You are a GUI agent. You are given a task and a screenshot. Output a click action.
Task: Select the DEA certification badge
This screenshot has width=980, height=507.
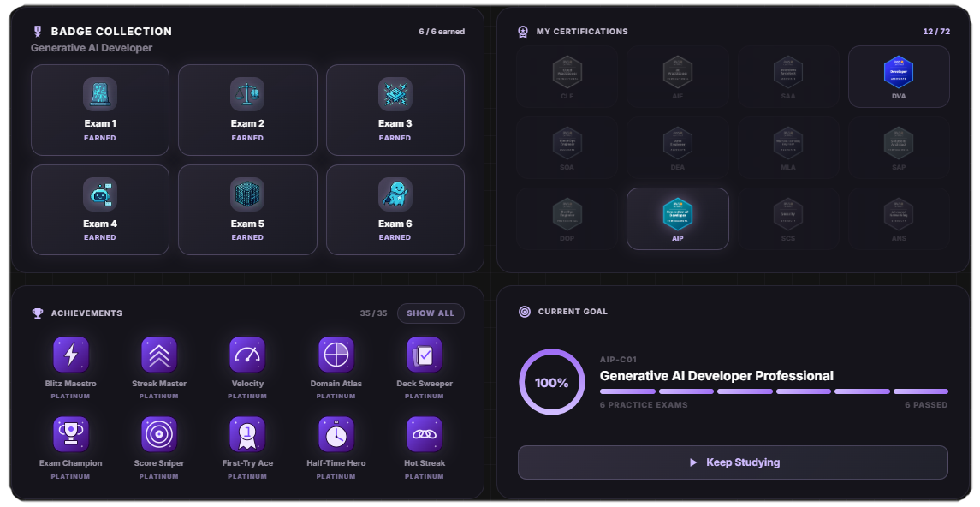coord(678,147)
